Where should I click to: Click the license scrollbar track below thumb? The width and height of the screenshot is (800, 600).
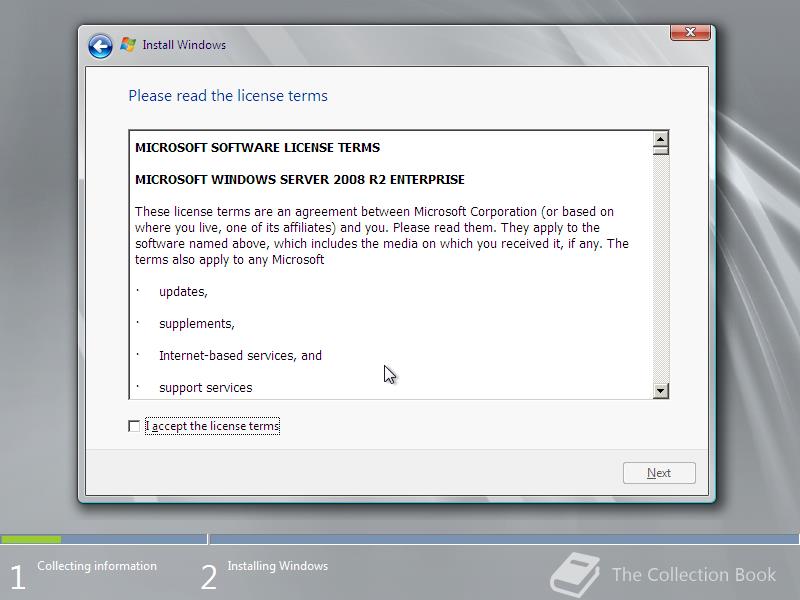point(661,269)
